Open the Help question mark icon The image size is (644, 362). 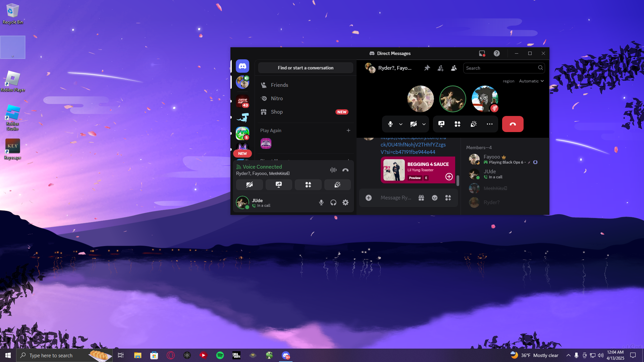coord(497,53)
